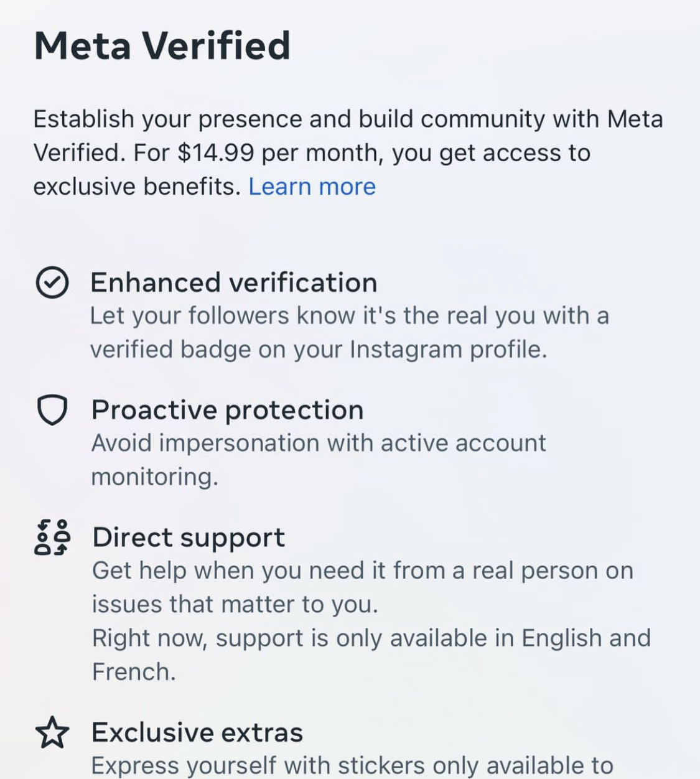Viewport: 700px width, 779px height.
Task: Tap the word monitoring under Proactive protection
Action: pyautogui.click(x=155, y=477)
